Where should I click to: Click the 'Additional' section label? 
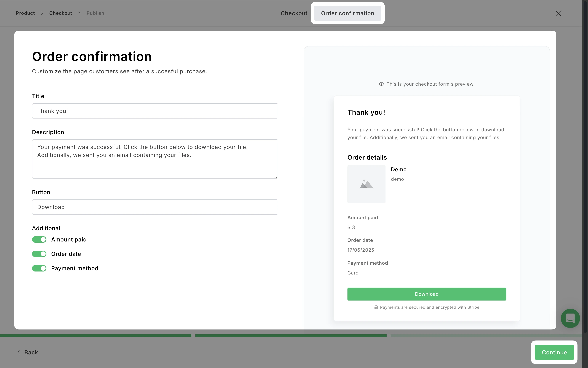(46, 228)
